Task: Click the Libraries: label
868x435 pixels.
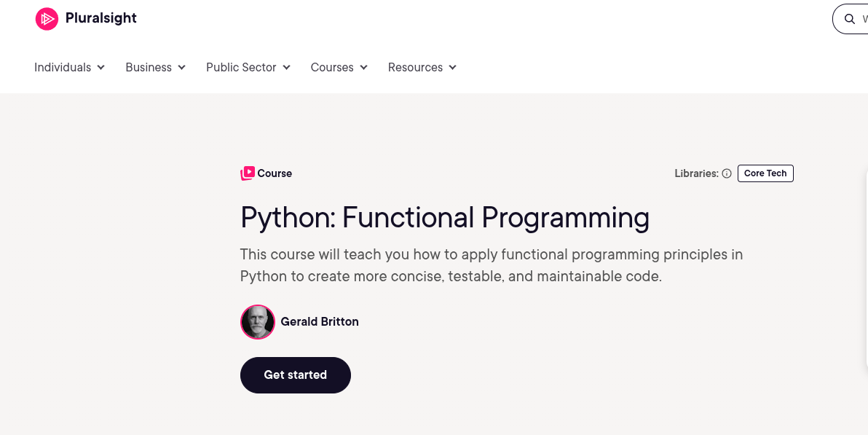Action: (x=696, y=173)
